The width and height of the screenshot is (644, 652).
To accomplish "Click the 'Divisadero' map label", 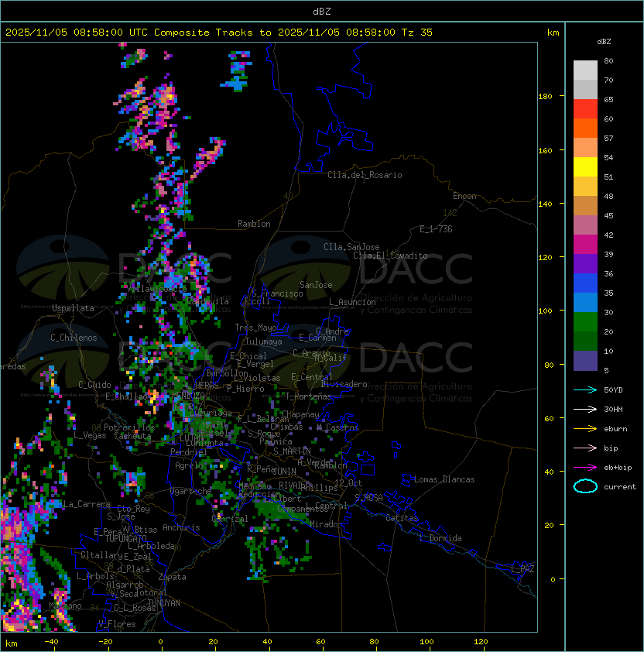I will click(x=344, y=384).
